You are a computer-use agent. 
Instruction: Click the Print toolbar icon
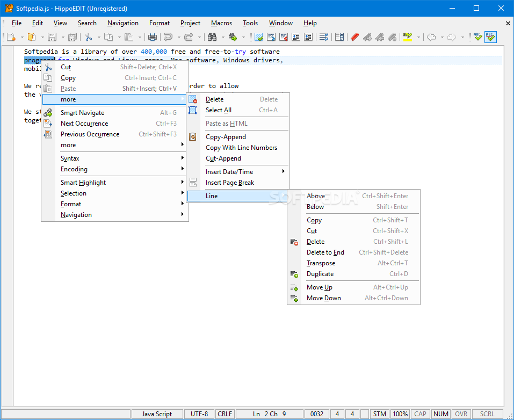tap(153, 37)
